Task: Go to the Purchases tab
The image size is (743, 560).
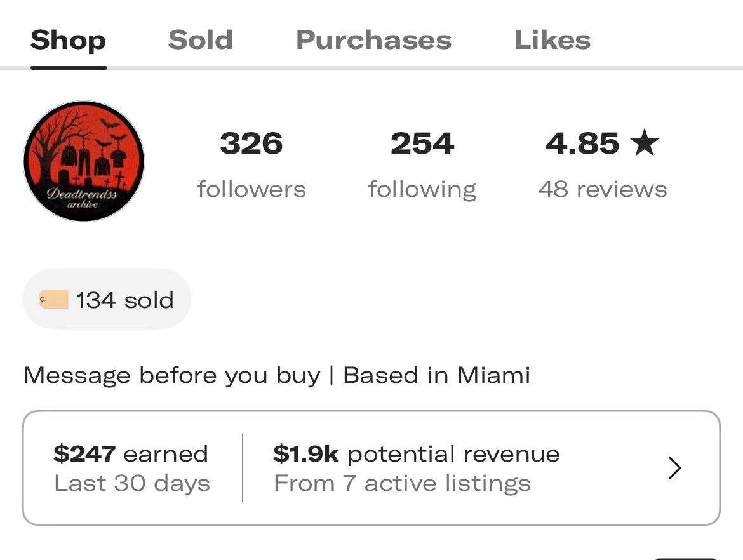Action: [x=373, y=41]
